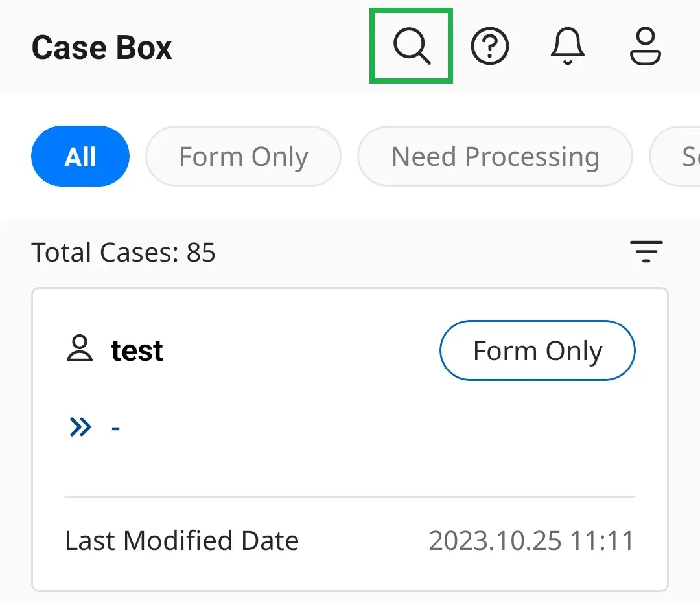This screenshot has height=603, width=700.
Task: View notifications with the bell icon
Action: coord(567,46)
